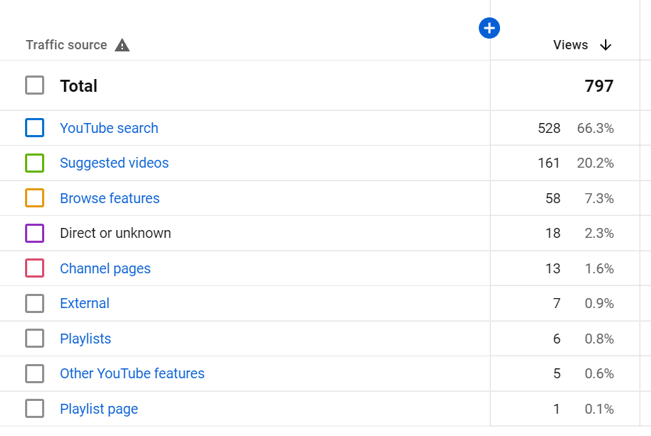Image resolution: width=651 pixels, height=436 pixels.
Task: Toggle the Channel pages checkbox
Action: pyautogui.click(x=35, y=268)
